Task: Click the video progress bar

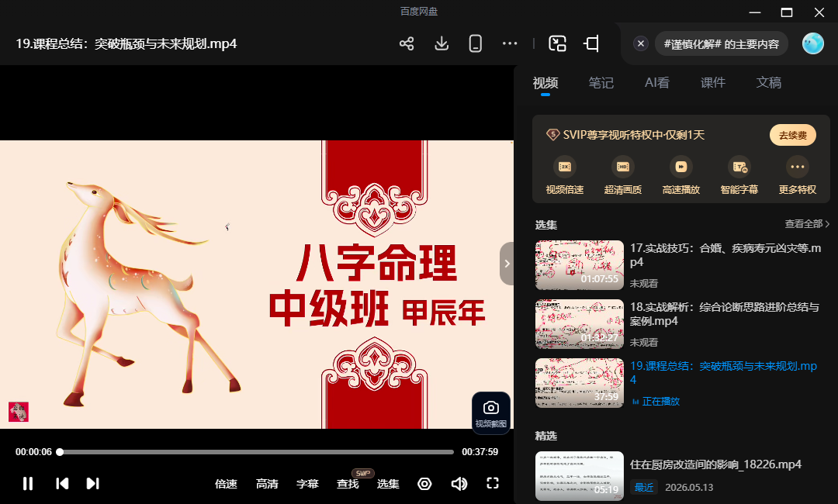Action: pyautogui.click(x=257, y=452)
